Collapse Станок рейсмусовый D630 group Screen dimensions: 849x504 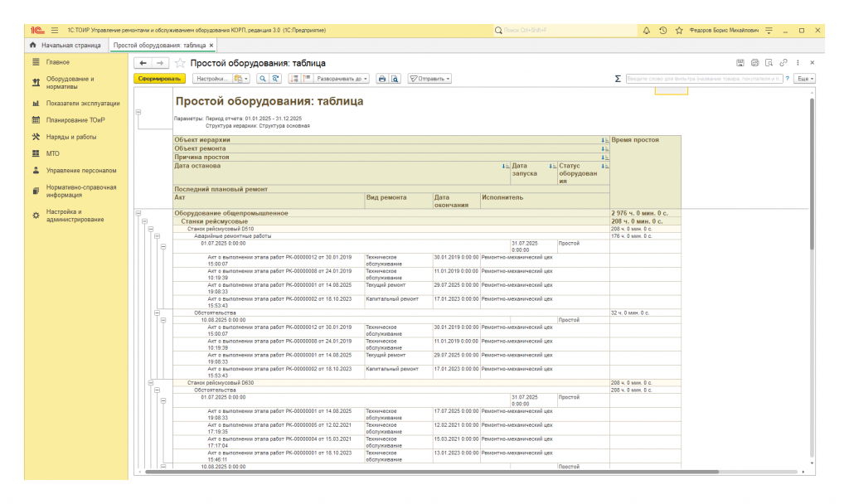click(x=151, y=383)
